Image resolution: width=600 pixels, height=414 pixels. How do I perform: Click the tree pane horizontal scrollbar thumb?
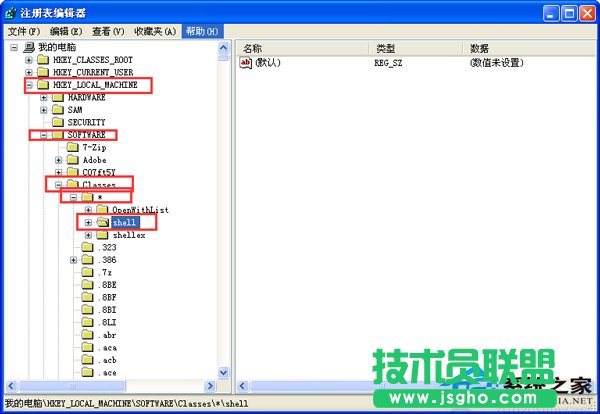(x=72, y=386)
